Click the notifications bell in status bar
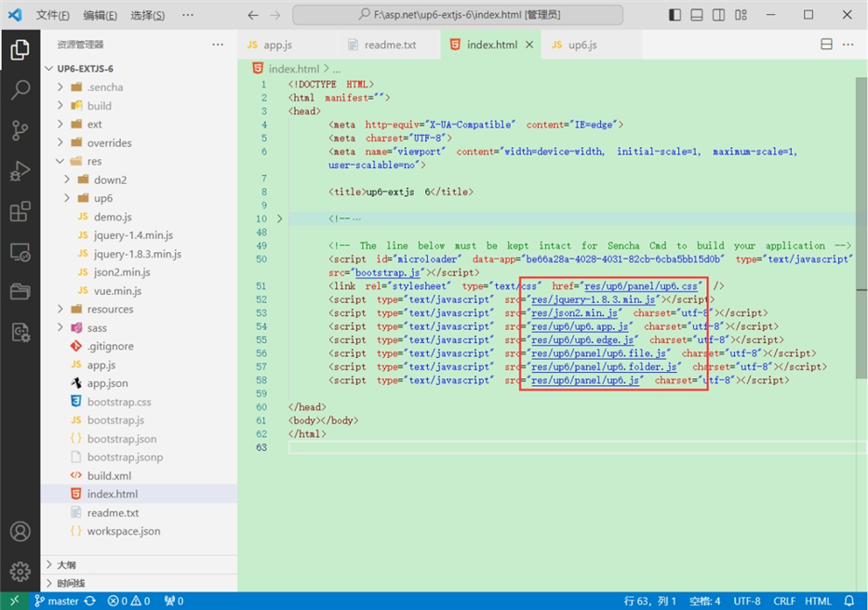This screenshot has height=610, width=868. point(849,601)
